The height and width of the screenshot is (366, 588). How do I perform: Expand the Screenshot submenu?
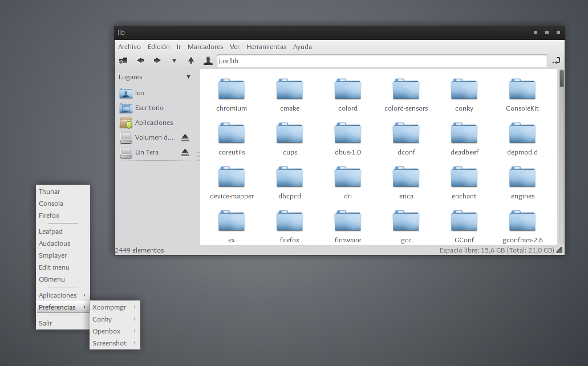[115, 343]
